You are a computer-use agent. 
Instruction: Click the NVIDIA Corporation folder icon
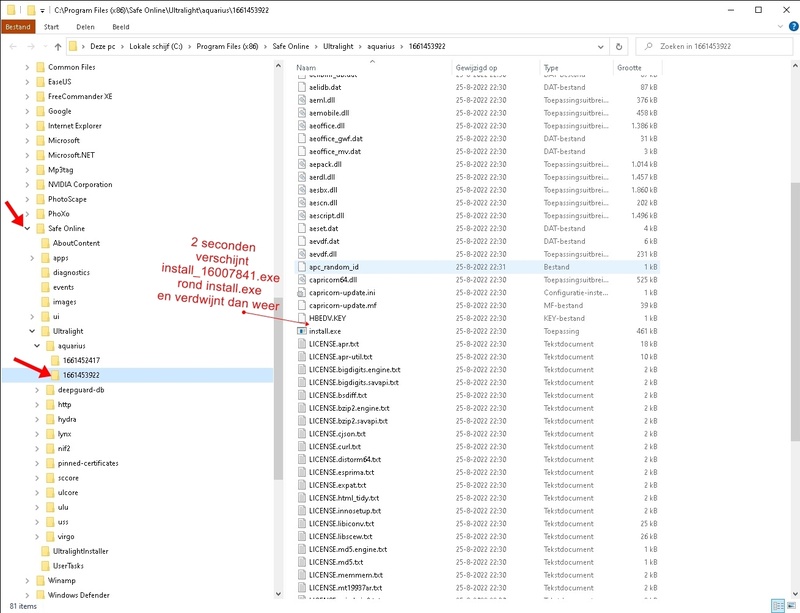40,184
